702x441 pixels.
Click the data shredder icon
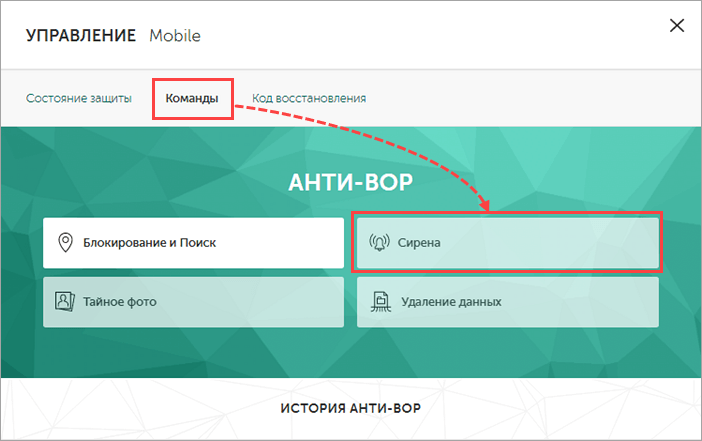[381, 301]
